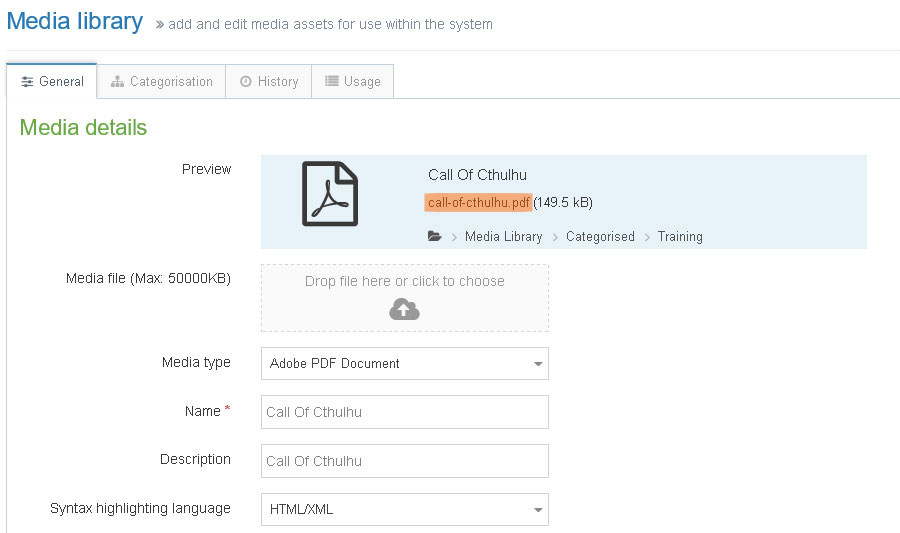Click the sliders icon on General tab
The height and width of the screenshot is (533, 900).
click(27, 82)
